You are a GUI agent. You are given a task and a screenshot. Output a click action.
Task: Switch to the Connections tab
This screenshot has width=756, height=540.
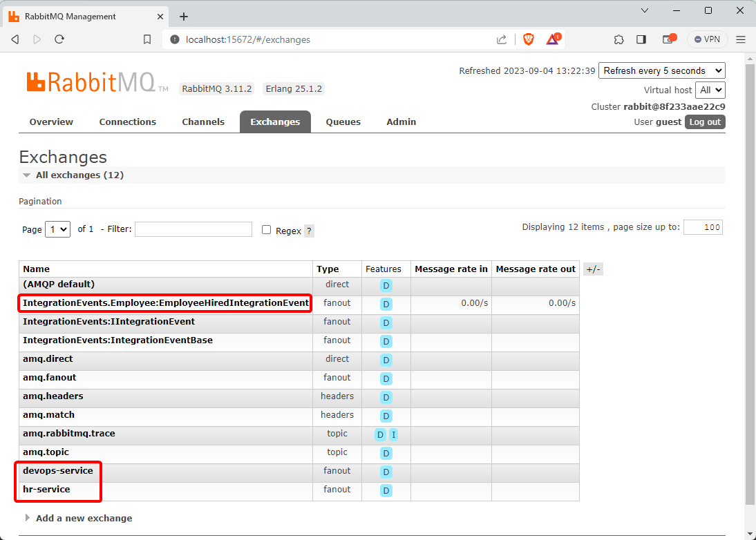(128, 122)
